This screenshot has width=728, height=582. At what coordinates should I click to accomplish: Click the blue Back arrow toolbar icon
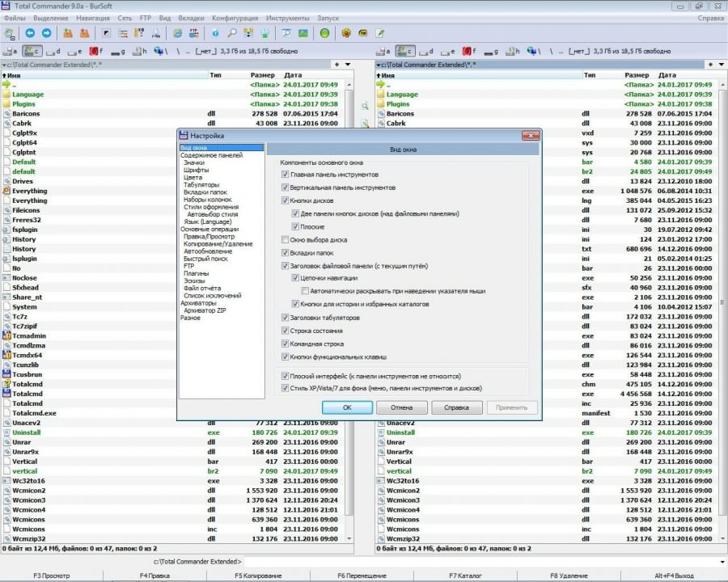[x=31, y=33]
